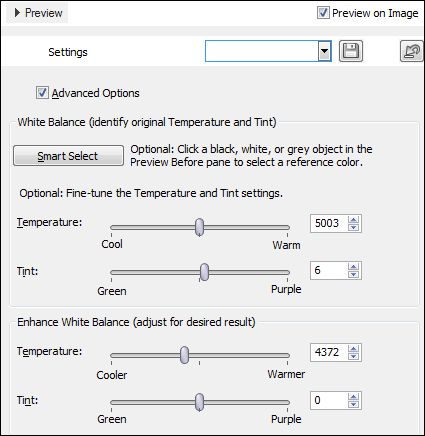Click the White Balance Temperature slider handle
425x436 pixels.
pyautogui.click(x=200, y=227)
